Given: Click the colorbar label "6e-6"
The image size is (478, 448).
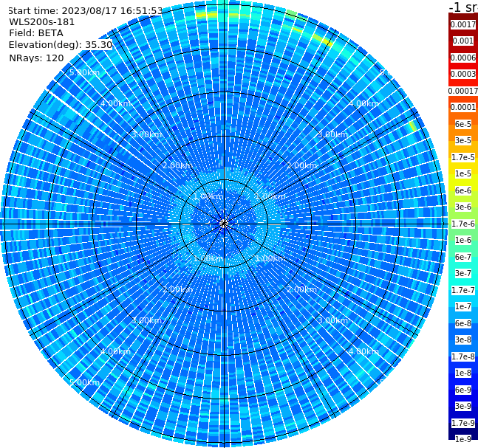Looking at the screenshot, I should coord(463,190).
